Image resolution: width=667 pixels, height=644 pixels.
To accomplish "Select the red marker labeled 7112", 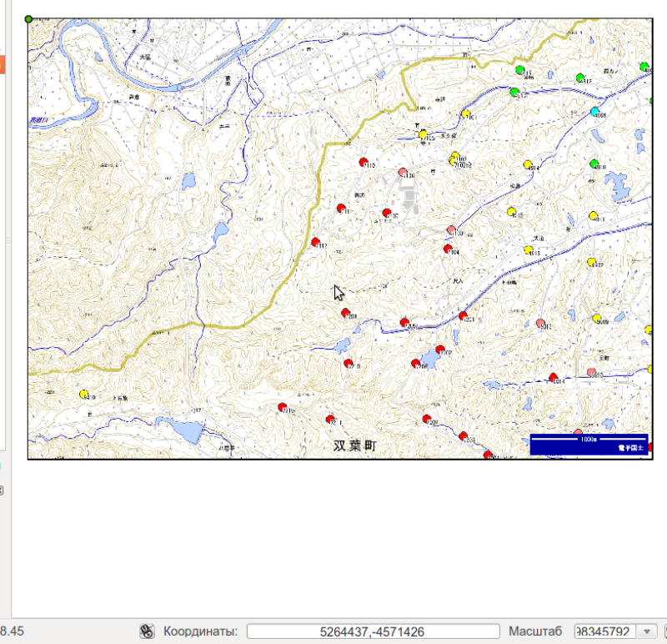I will [x=315, y=242].
